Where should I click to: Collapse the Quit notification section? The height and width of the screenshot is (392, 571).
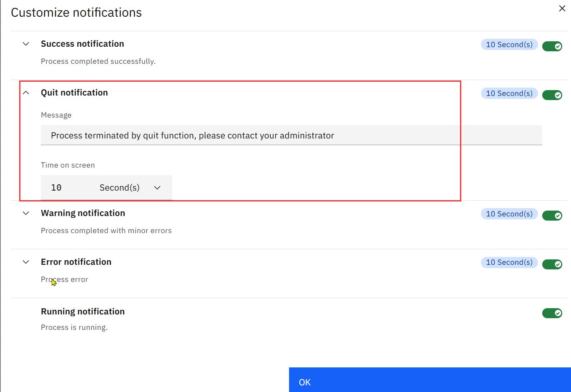point(26,93)
